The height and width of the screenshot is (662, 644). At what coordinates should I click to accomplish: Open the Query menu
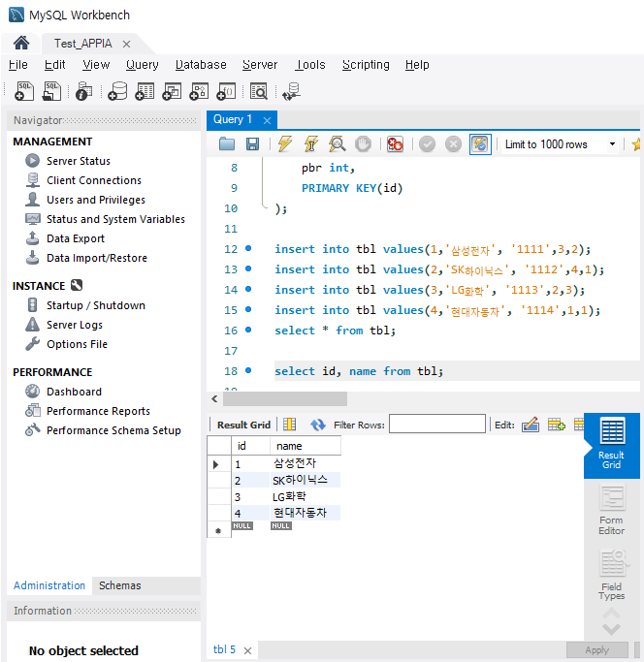tap(143, 65)
